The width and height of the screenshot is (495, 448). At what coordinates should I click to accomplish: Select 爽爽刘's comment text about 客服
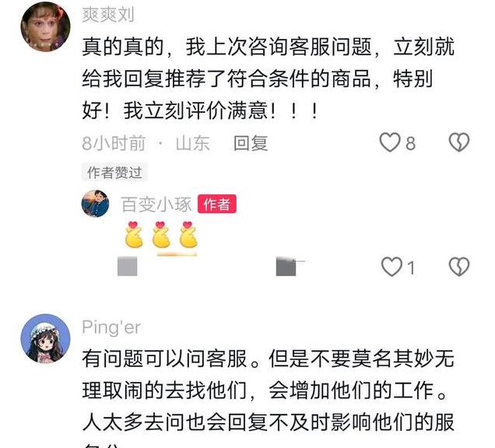268,79
